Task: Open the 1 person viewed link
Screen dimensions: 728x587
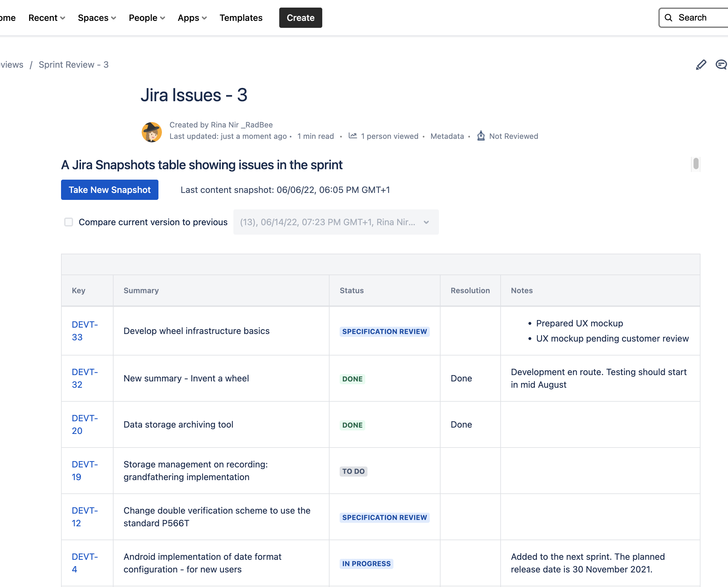Action: tap(390, 136)
